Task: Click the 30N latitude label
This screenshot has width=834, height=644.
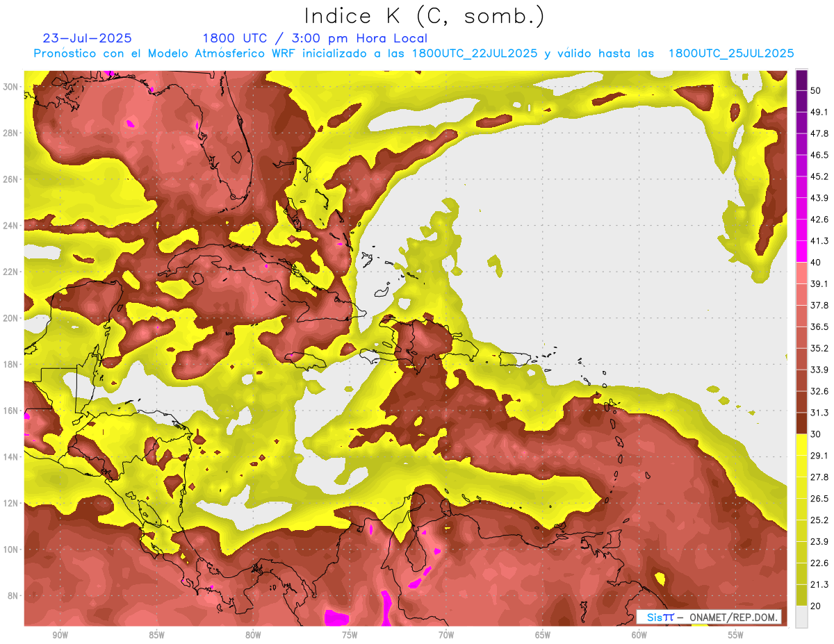Action: pos(12,86)
